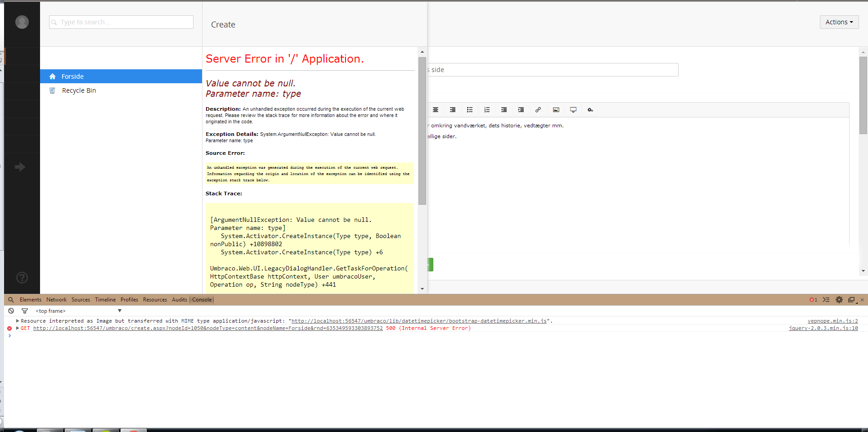Click the insert image media picker icon

[556, 110]
